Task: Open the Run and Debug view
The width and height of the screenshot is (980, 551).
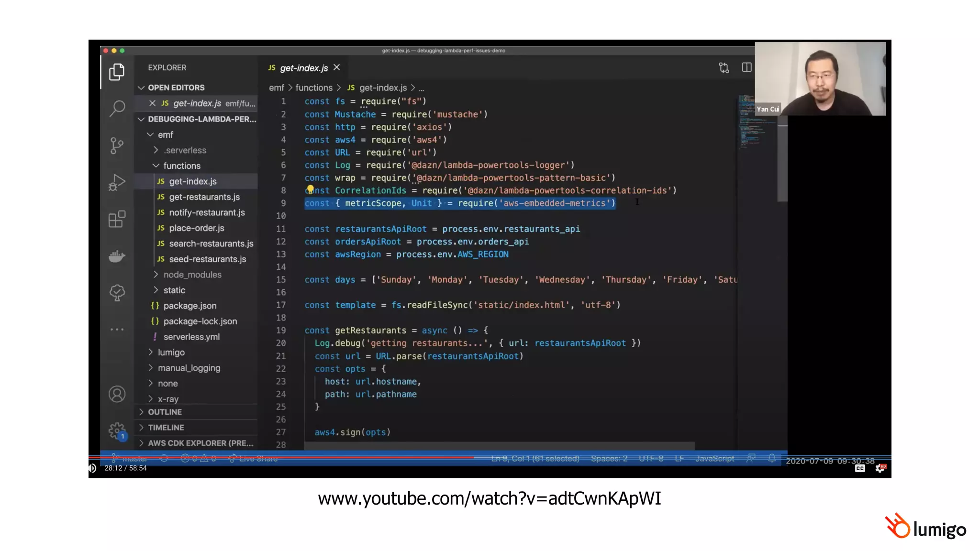Action: pyautogui.click(x=117, y=182)
